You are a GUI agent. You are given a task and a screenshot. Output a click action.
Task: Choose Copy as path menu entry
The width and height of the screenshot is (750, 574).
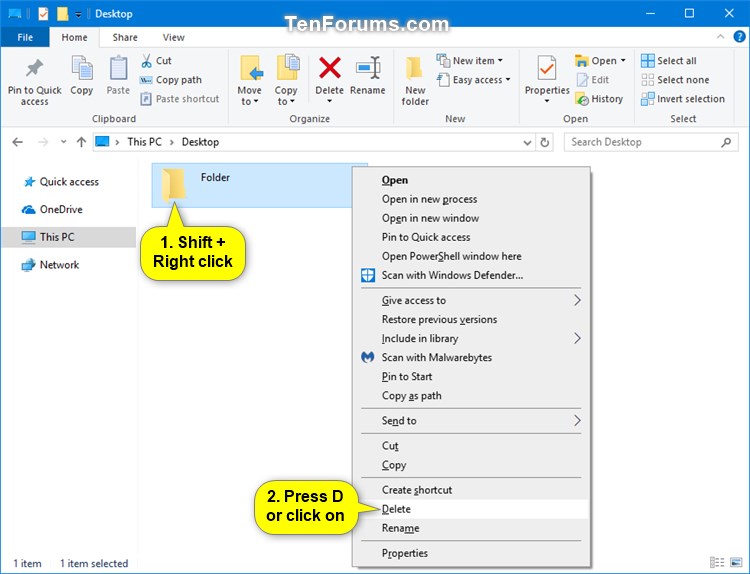coord(471,396)
